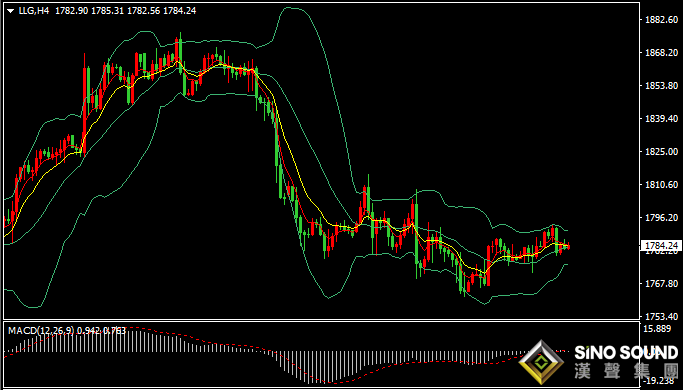Click the highlighted current price tag 1784.24 on axis
This screenshot has height=390, width=683.
point(661,246)
